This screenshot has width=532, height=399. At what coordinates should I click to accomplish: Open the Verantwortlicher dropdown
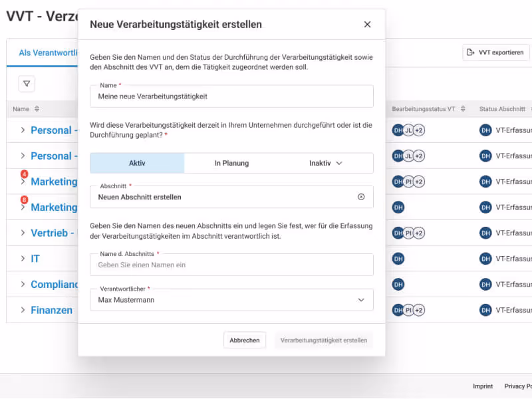[231, 300]
